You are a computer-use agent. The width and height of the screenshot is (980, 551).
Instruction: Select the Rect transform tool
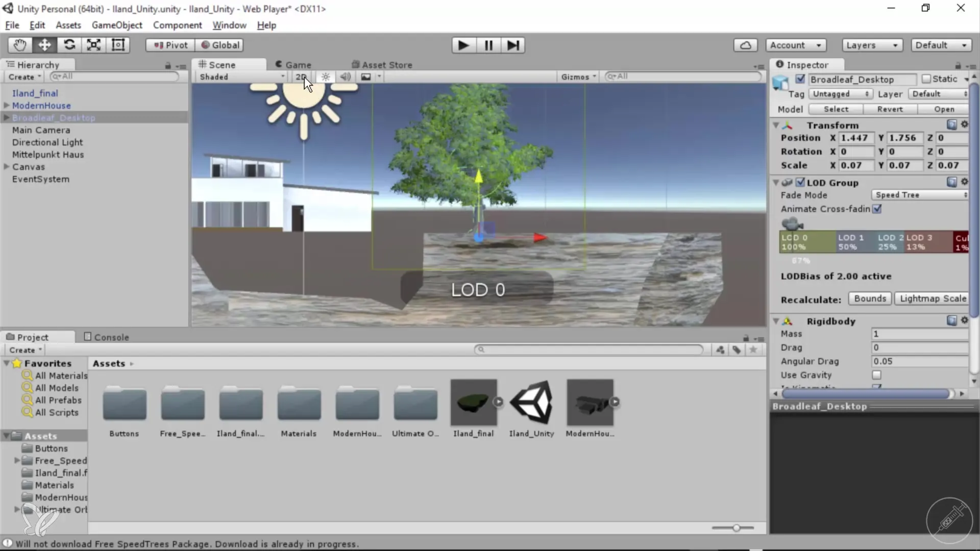(118, 45)
